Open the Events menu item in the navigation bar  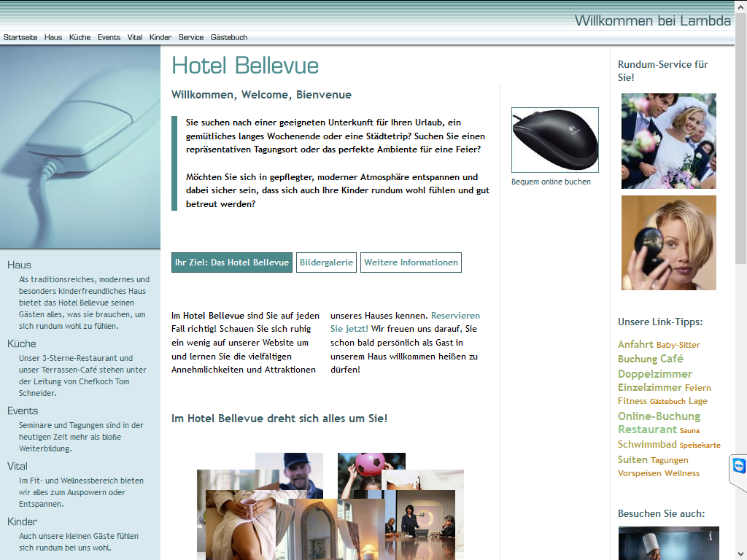click(109, 37)
